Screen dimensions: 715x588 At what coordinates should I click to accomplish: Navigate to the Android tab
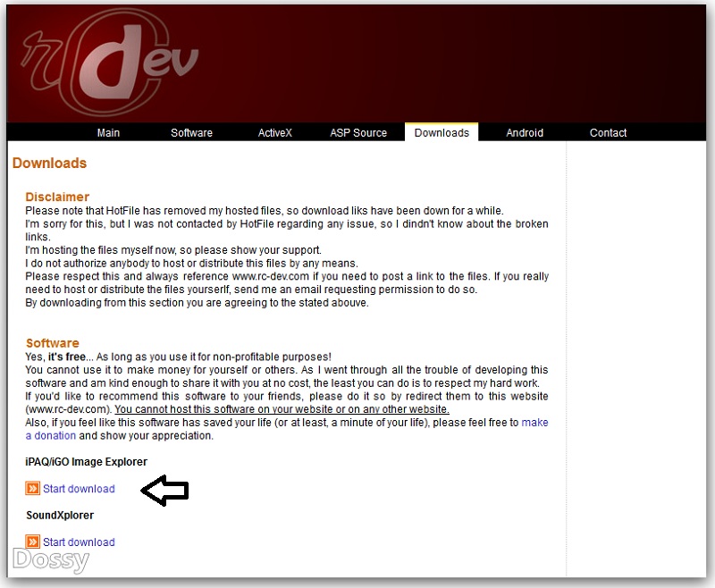point(525,132)
